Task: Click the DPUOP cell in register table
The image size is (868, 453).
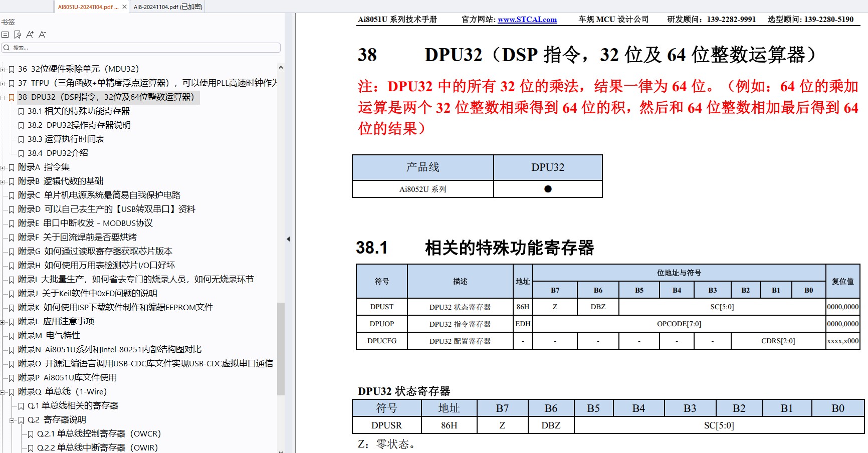Action: (382, 324)
